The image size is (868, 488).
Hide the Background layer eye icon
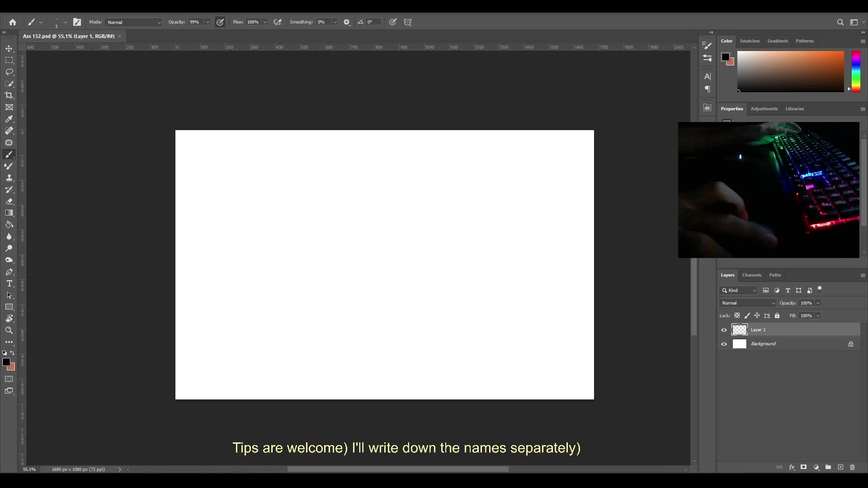pyautogui.click(x=724, y=344)
